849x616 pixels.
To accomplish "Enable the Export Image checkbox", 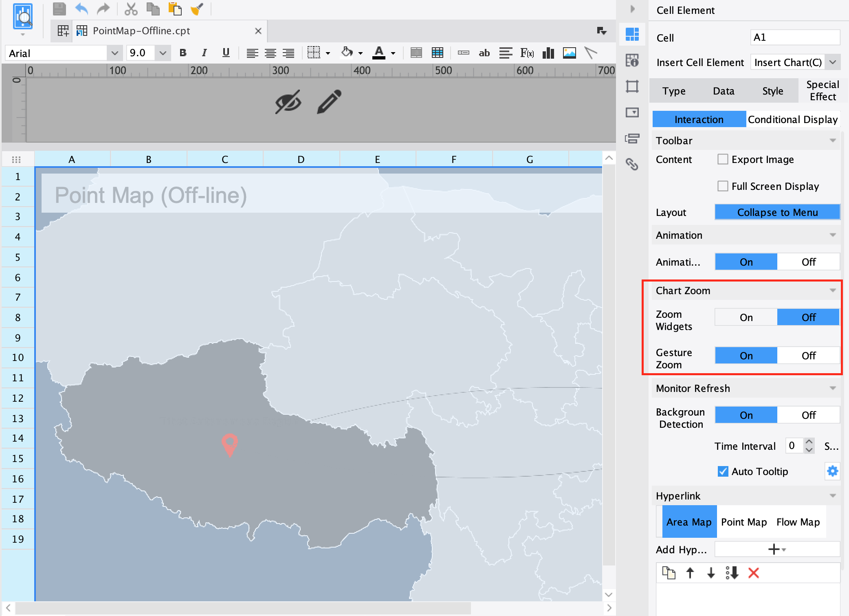I will [723, 159].
